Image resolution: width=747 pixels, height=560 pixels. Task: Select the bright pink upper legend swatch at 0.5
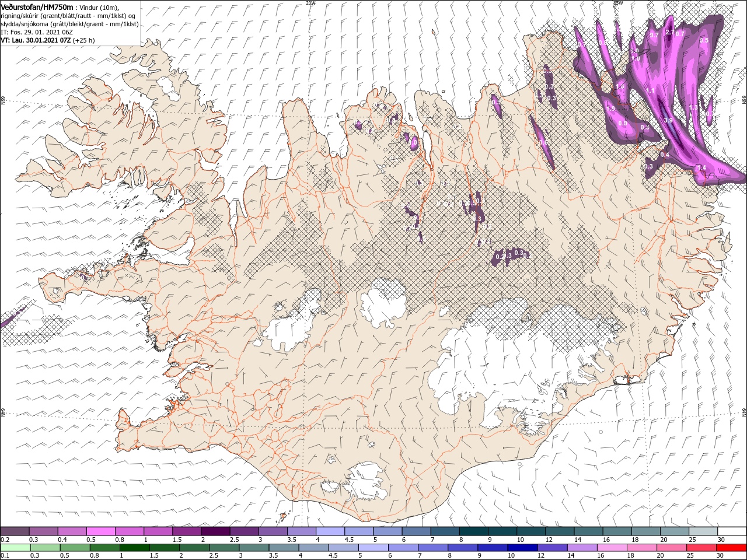(x=101, y=531)
